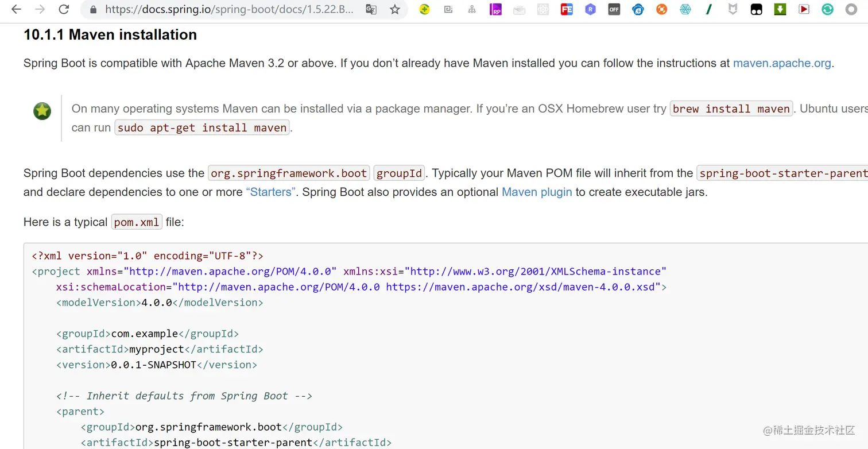868x449 pixels.
Task: Open the red play video extension
Action: pyautogui.click(x=804, y=9)
